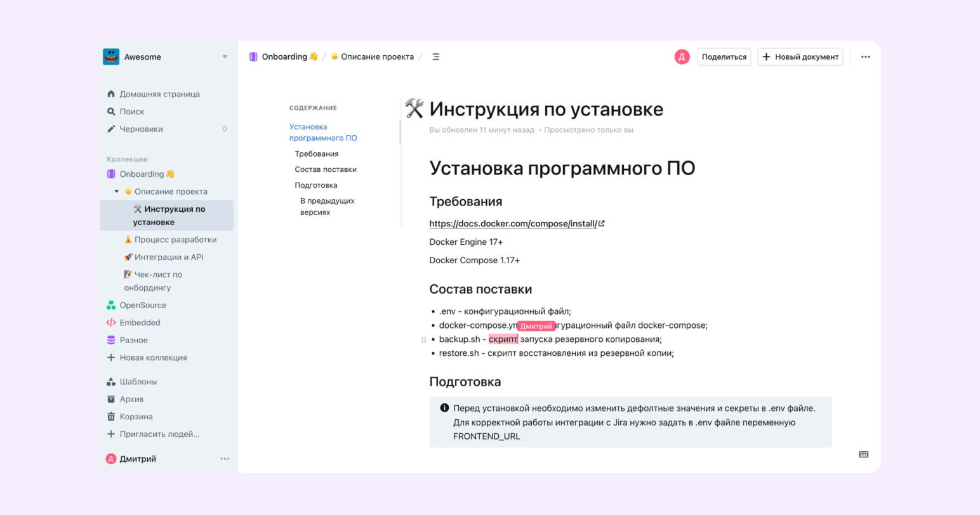Click the Awesome workspace avatar icon
This screenshot has width=980, height=515.
(111, 56)
